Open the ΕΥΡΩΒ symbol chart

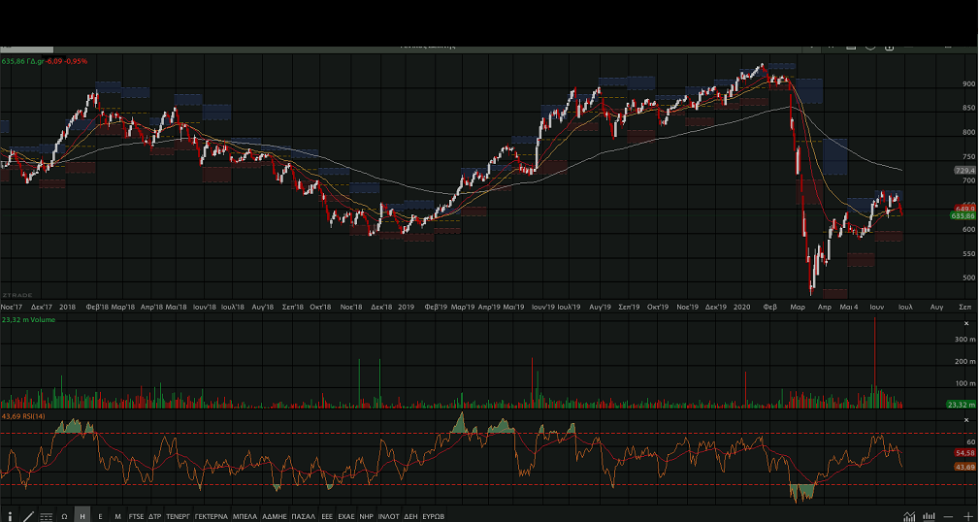434,516
